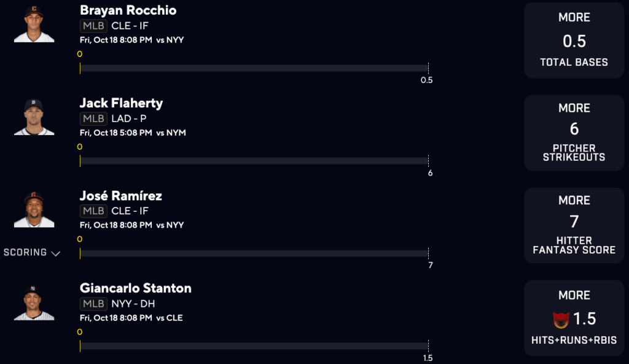The height and width of the screenshot is (364, 629).
Task: Open Giancarlo Stanton's player headshot
Action: (34, 303)
